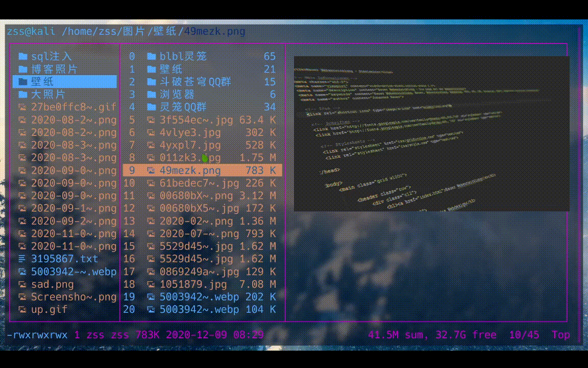Click image icon next to 4vlye3.jpg

click(x=151, y=132)
